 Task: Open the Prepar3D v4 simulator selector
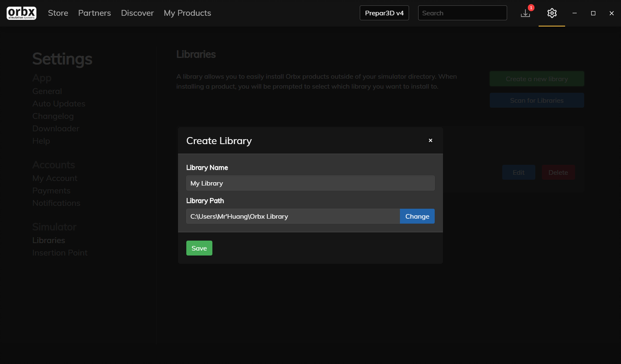point(384,13)
